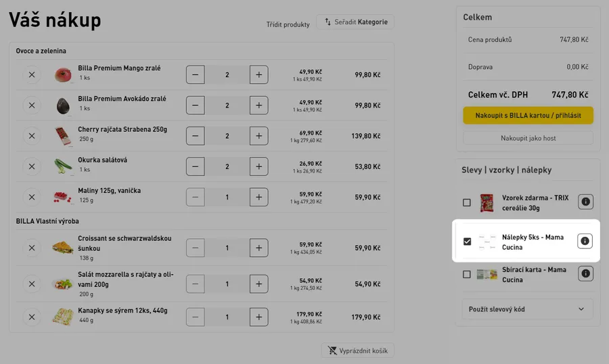
Task: Expand the Použít slevový kód section
Action: [x=526, y=309]
